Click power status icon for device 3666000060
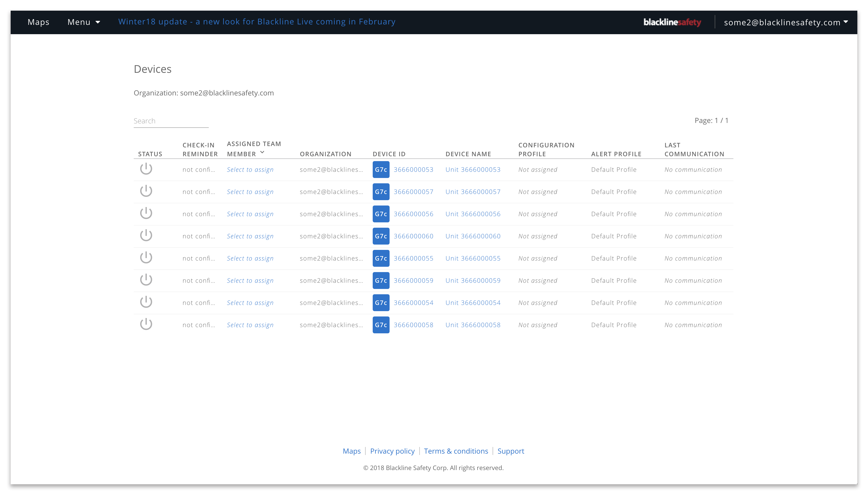868x494 pixels. (146, 235)
